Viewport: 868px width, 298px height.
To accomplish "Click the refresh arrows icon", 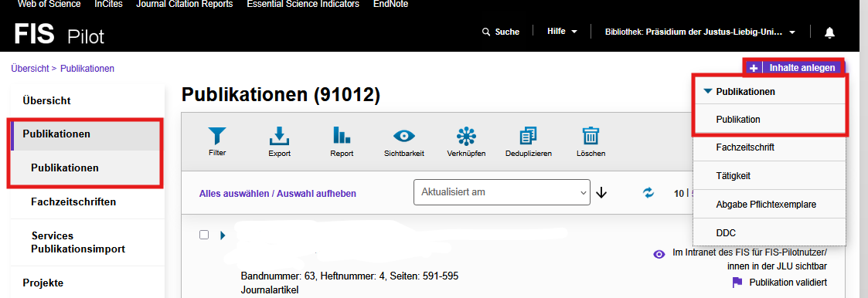I will (648, 193).
